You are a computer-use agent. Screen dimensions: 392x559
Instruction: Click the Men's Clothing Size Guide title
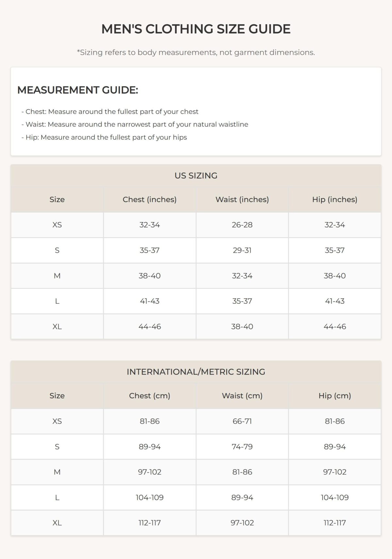point(196,29)
